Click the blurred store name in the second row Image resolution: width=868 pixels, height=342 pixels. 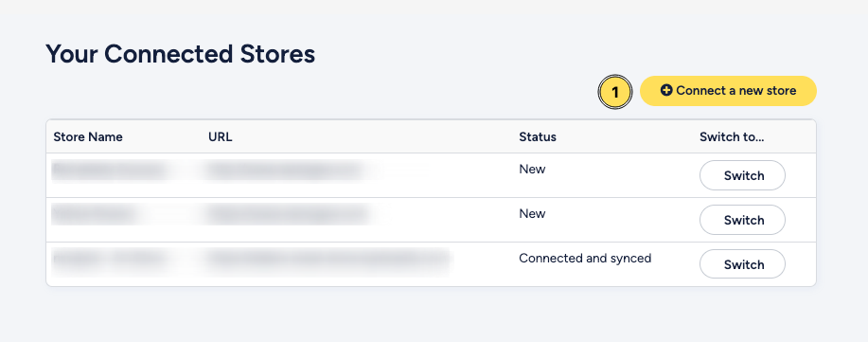(x=93, y=214)
